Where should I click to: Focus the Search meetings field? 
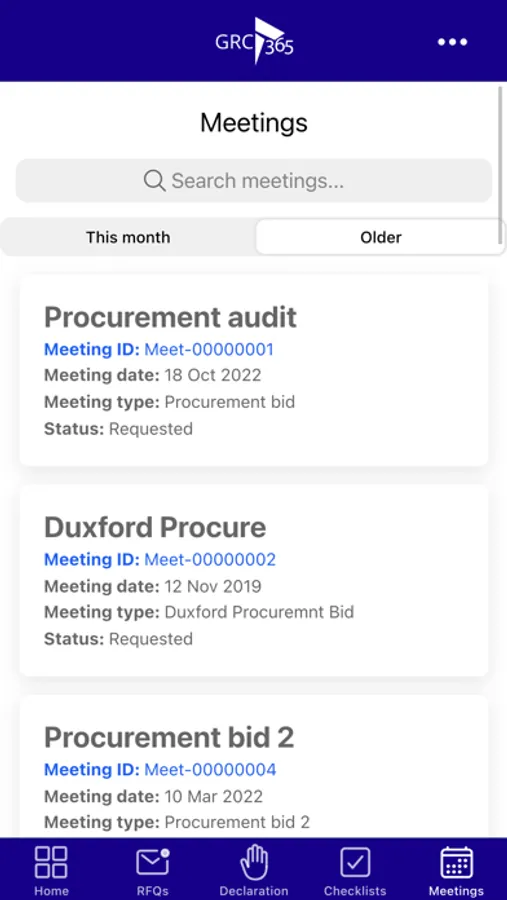(254, 181)
